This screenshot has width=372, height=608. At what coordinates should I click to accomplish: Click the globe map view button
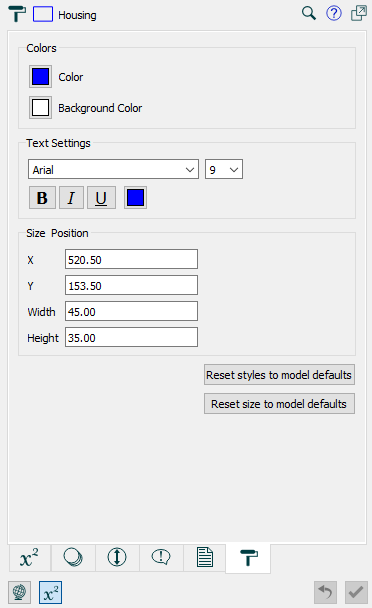pyautogui.click(x=19, y=592)
